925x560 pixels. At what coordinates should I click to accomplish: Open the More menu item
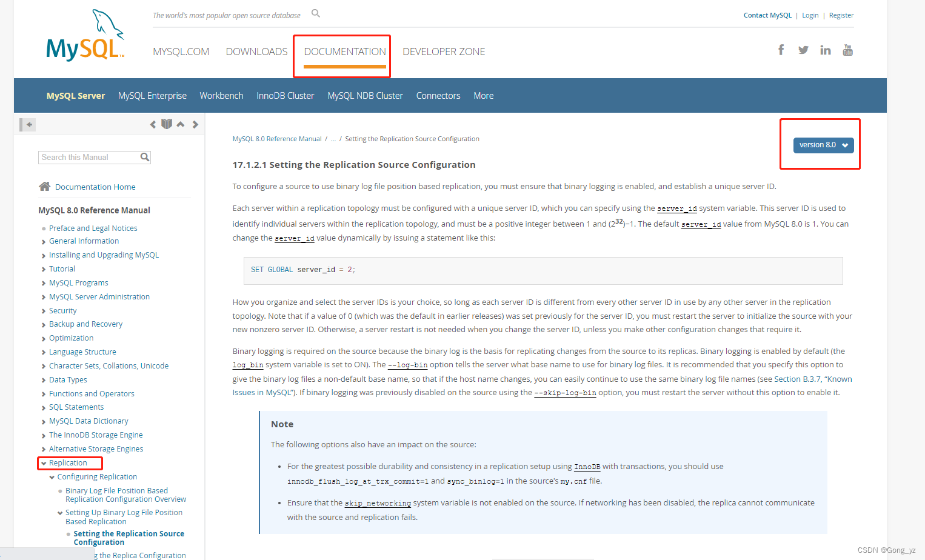click(x=483, y=96)
